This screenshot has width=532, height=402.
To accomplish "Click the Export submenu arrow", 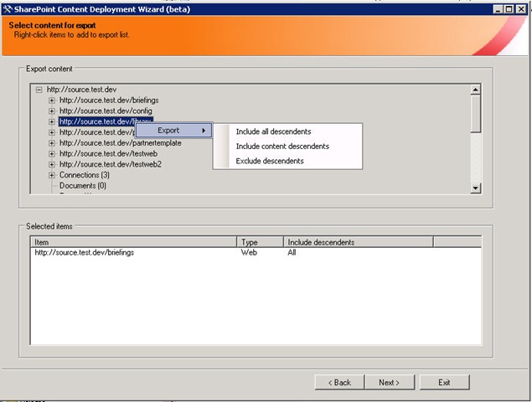I will pos(204,131).
